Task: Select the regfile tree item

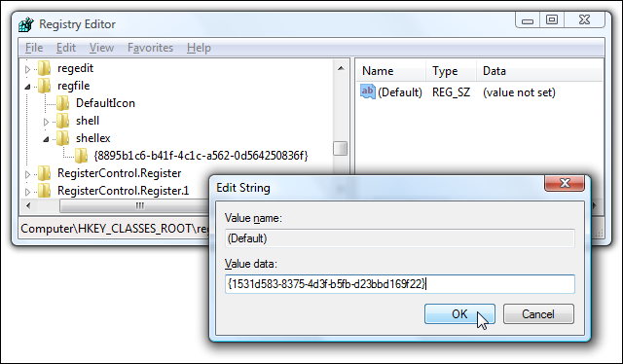Action: point(74,86)
